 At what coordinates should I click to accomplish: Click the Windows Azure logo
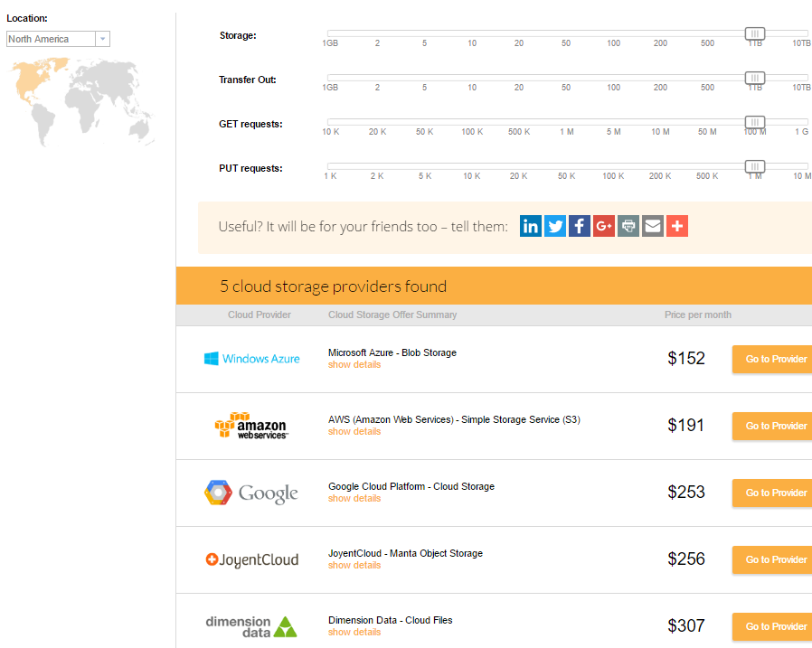coord(251,359)
